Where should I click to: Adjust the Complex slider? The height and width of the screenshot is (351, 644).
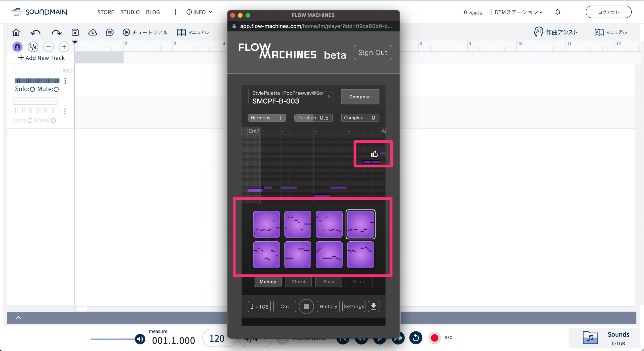coord(360,118)
